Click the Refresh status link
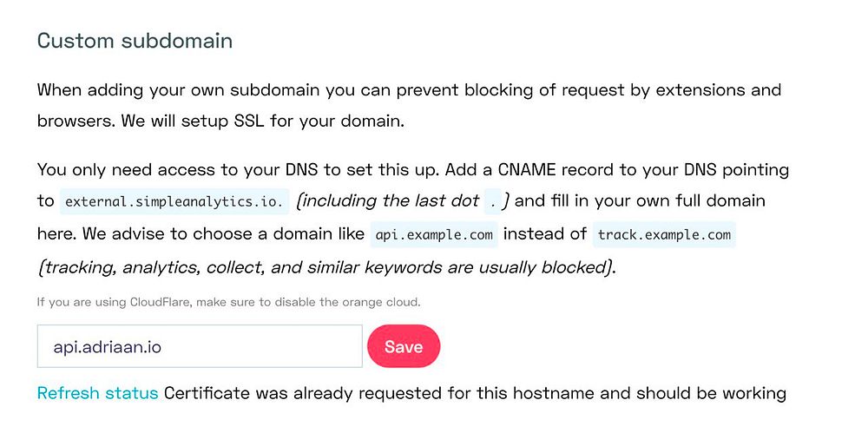The width and height of the screenshot is (868, 446). coord(97,393)
